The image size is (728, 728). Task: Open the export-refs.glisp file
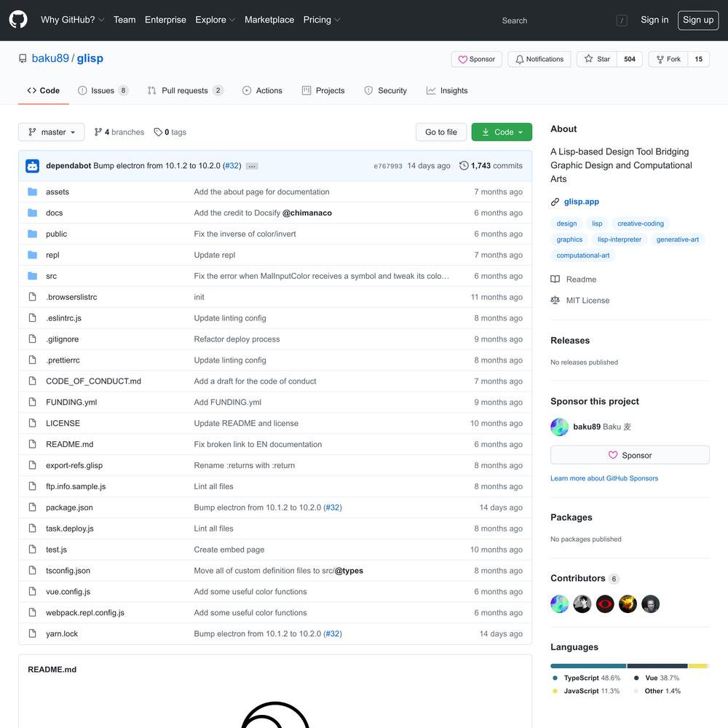coord(74,465)
